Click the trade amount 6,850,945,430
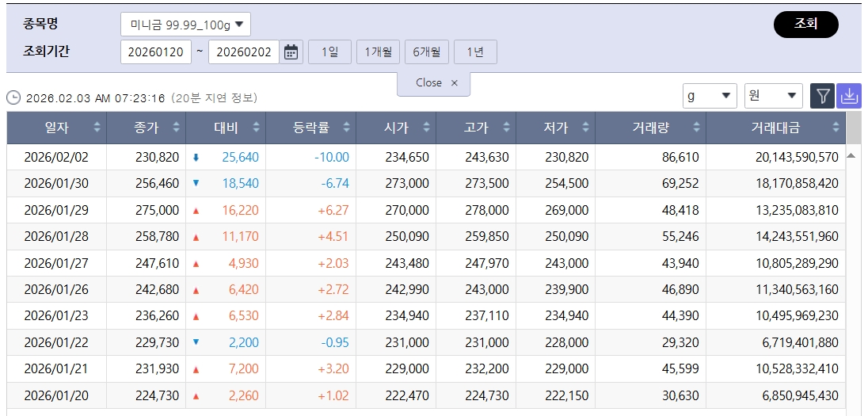Image resolution: width=868 pixels, height=416 pixels. pos(801,395)
